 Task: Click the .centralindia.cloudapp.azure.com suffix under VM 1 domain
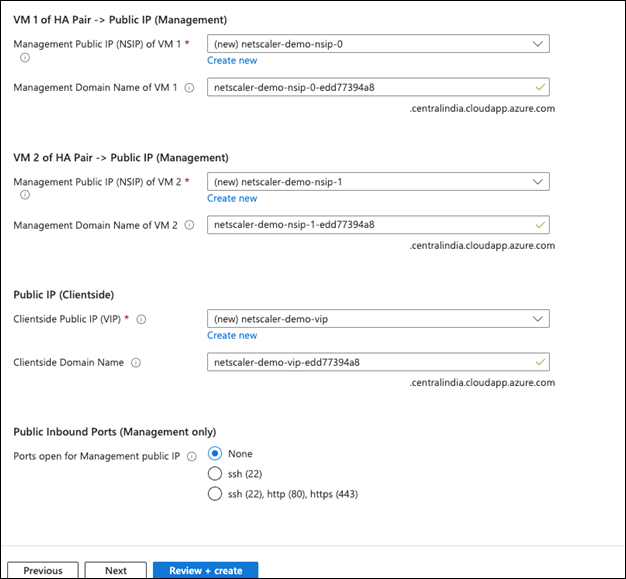482,109
